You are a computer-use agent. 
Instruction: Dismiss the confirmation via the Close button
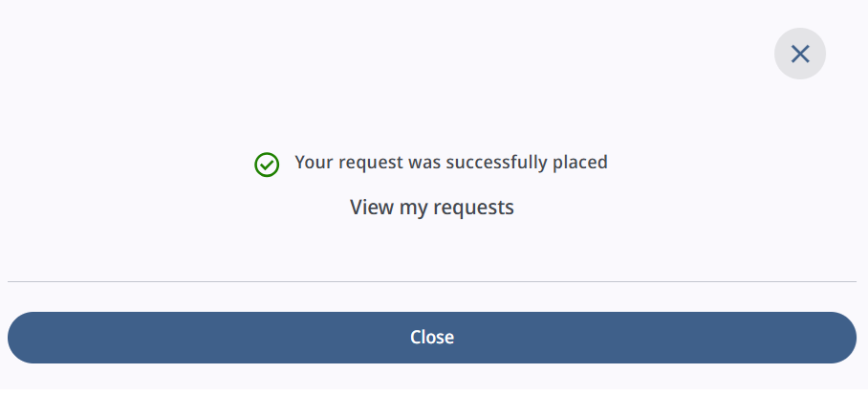pos(432,338)
